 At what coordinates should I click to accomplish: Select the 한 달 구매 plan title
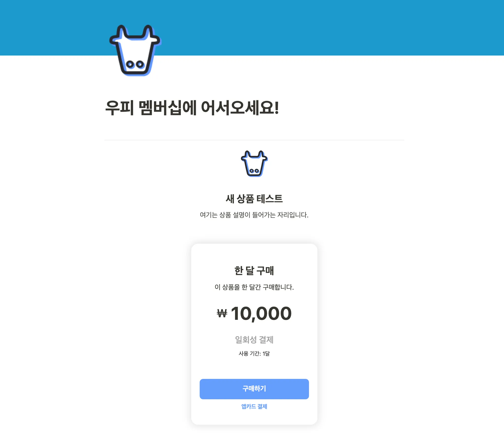tap(254, 270)
